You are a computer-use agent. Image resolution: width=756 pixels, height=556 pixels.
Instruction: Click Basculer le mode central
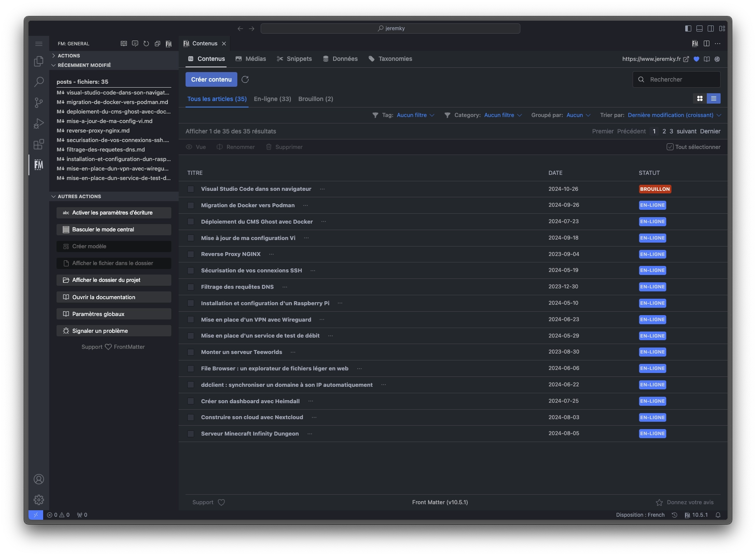[114, 230]
